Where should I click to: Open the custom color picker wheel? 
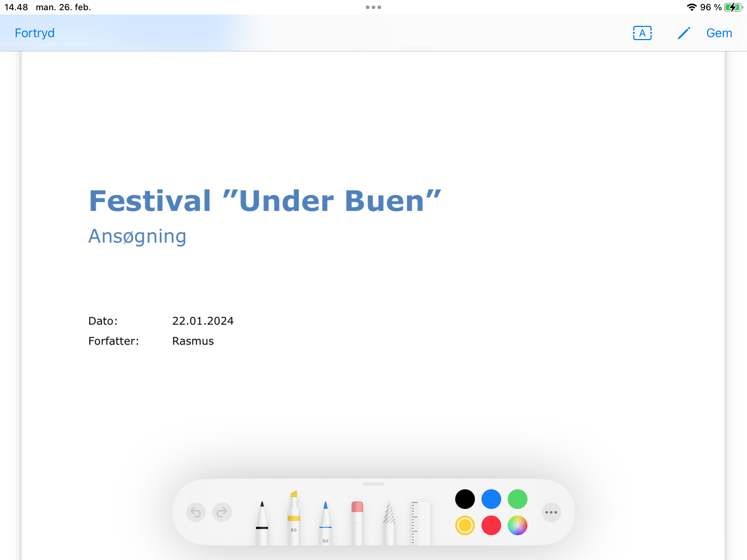[517, 526]
